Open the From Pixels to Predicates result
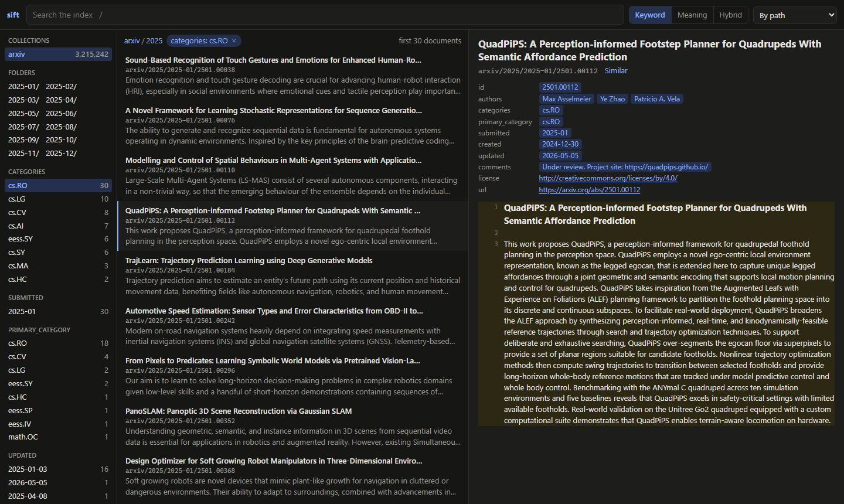The width and height of the screenshot is (844, 504). coord(293,376)
